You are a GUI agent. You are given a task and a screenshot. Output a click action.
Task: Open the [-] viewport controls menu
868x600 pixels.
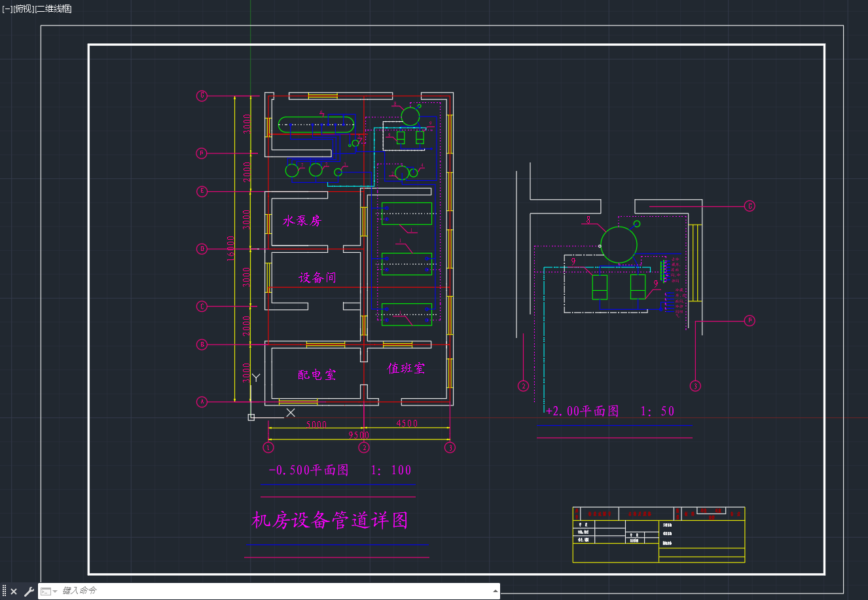tap(7, 9)
